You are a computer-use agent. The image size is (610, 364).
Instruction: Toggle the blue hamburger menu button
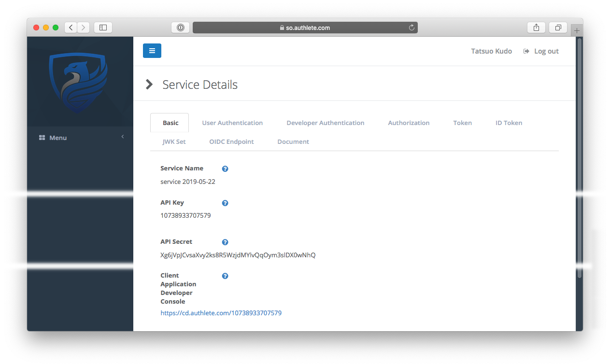[x=152, y=51]
